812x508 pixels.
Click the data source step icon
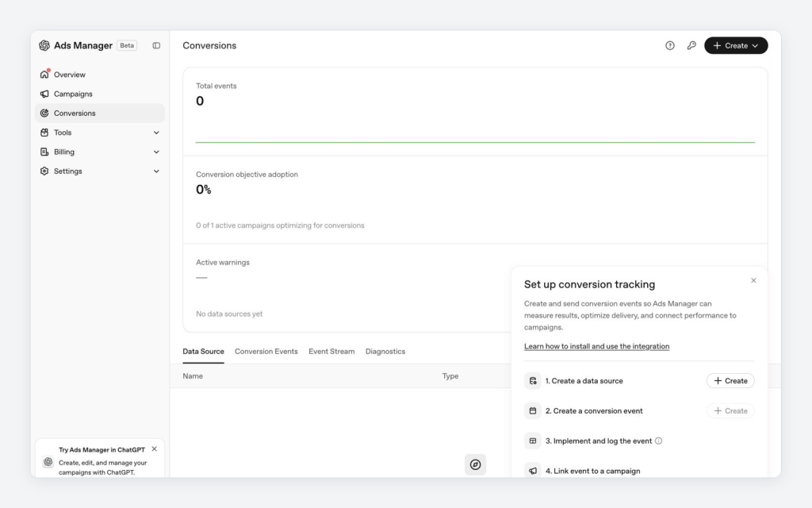pos(533,381)
